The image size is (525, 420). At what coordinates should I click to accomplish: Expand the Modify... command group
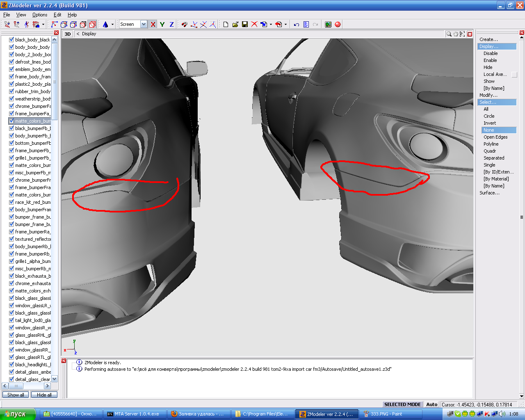tap(488, 95)
